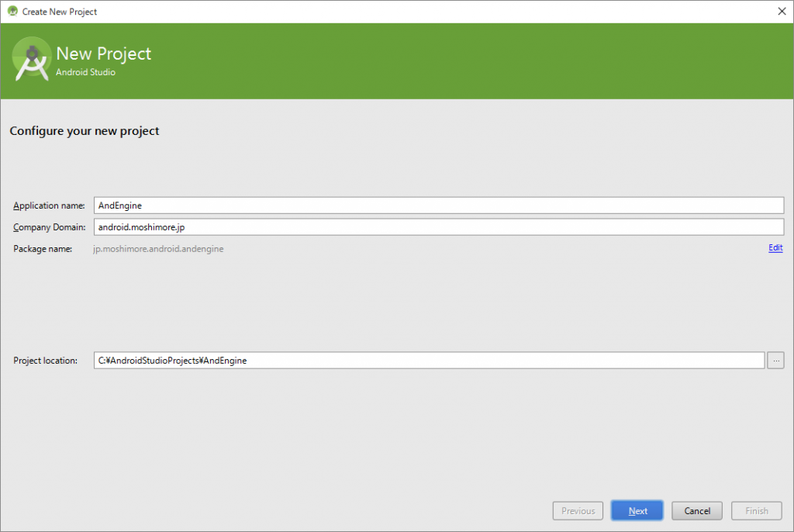Select the Application name label

pos(49,206)
